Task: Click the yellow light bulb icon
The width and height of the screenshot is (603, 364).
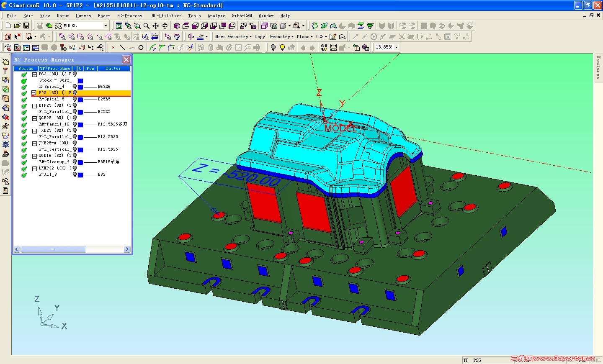Action: pyautogui.click(x=282, y=47)
